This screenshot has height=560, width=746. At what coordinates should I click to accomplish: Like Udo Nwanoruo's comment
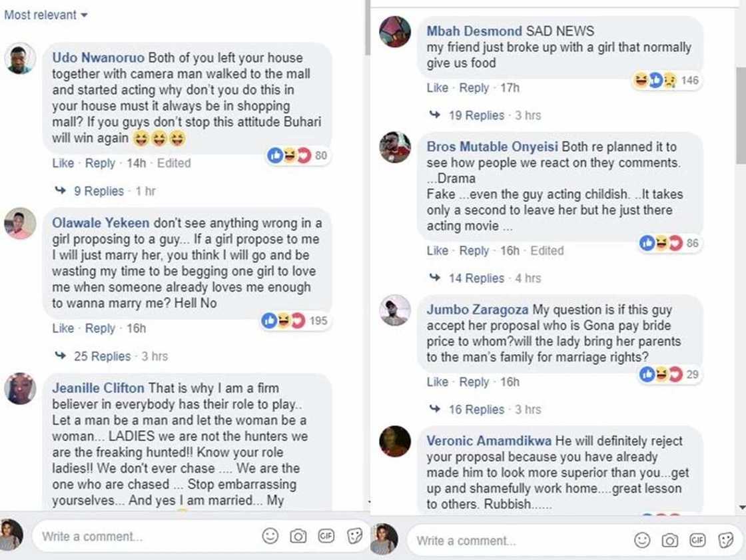click(63, 163)
